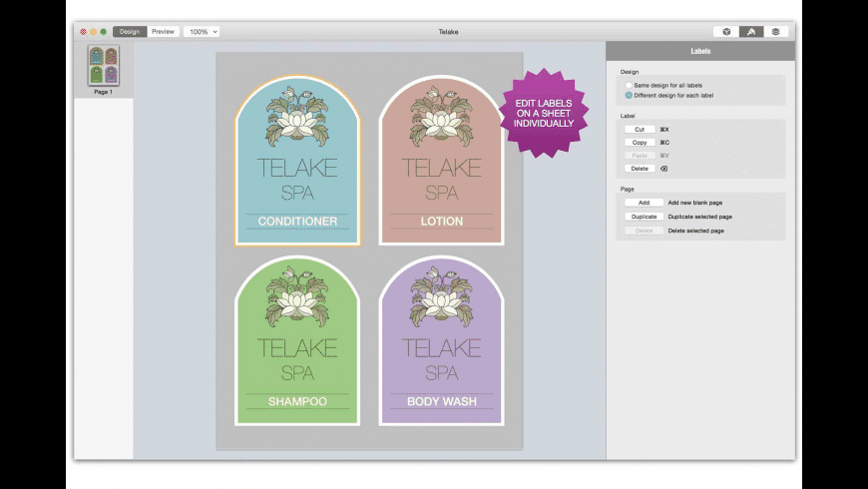
Task: Switch to the Preview mode tab
Action: (x=163, y=32)
